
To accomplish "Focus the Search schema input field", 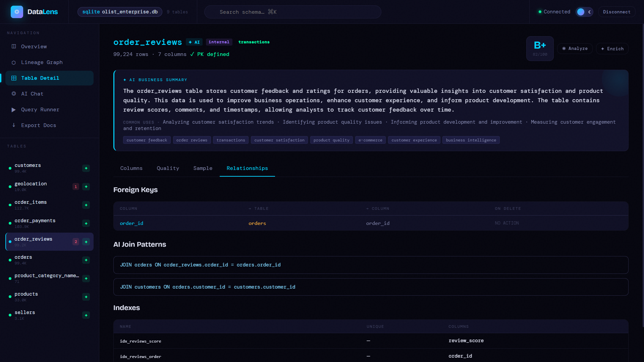I will tap(292, 12).
